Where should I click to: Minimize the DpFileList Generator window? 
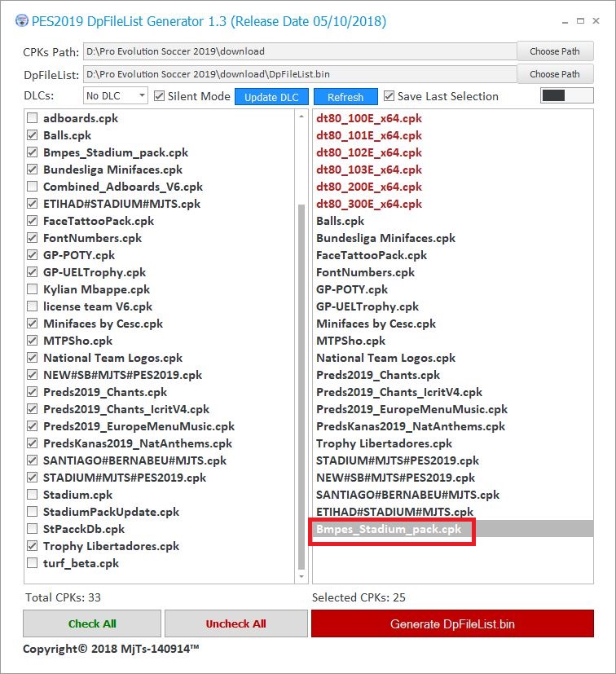point(565,21)
